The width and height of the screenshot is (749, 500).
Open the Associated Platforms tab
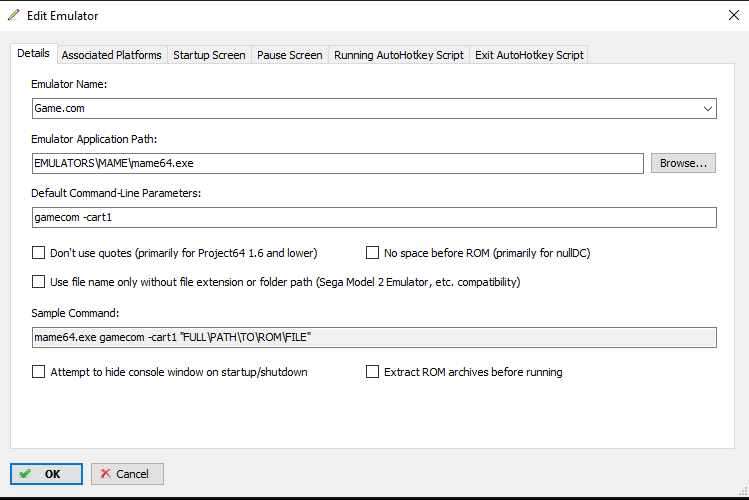[111, 55]
